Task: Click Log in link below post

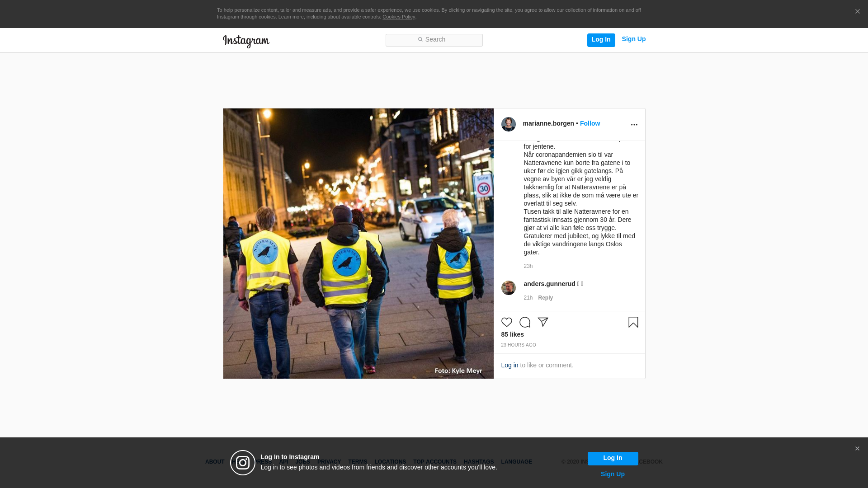Action: coord(509,365)
